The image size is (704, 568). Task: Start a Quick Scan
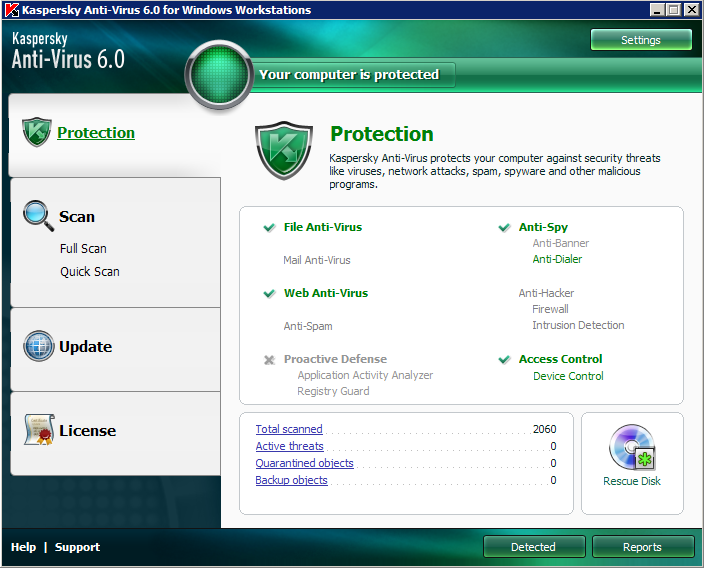pos(90,272)
